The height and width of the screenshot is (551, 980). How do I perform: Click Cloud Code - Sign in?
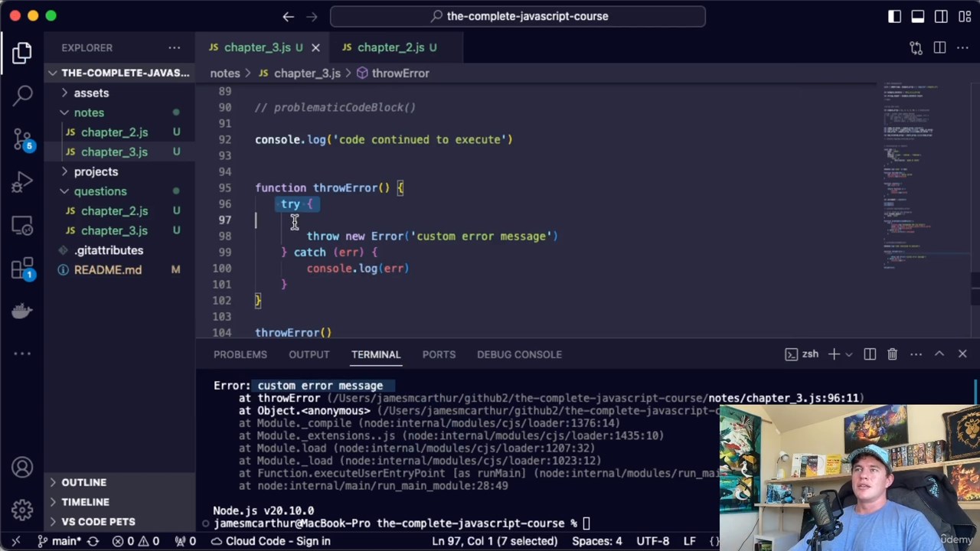click(273, 541)
